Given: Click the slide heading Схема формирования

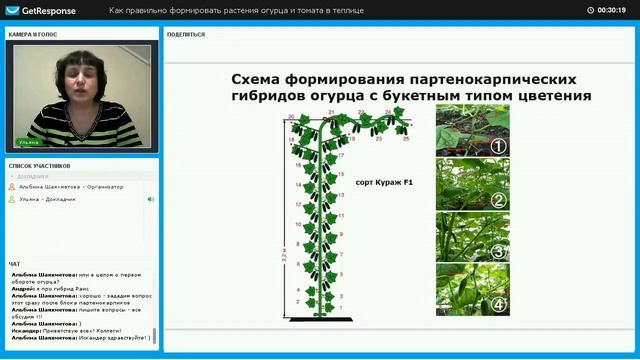Looking at the screenshot, I should (x=411, y=87).
